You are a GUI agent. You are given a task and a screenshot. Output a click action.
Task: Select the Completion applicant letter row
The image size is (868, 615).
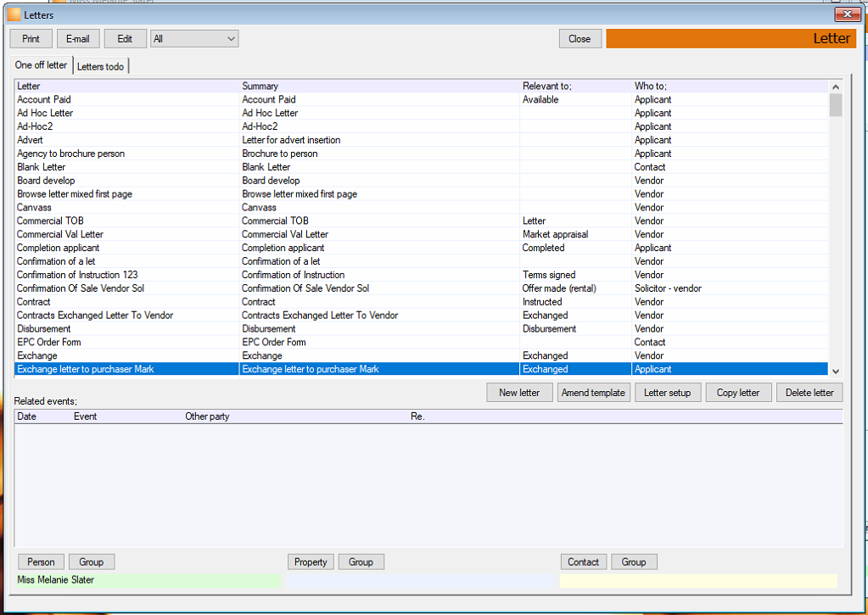click(421, 248)
